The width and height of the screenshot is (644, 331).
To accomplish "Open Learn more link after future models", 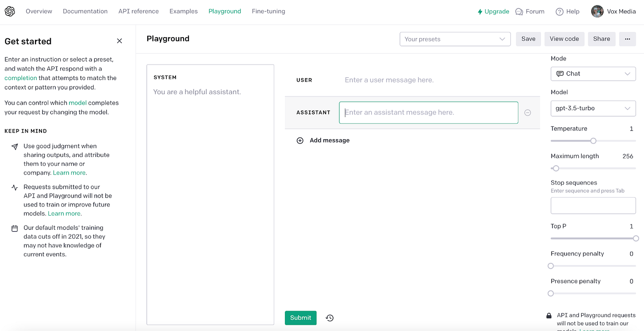I will (x=65, y=213).
